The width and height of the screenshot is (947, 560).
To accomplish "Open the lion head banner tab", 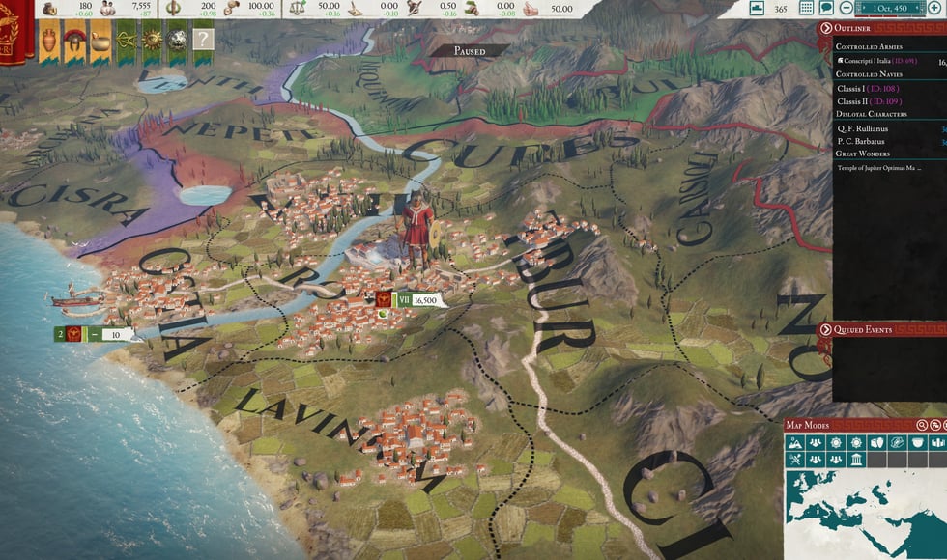I will 178,41.
